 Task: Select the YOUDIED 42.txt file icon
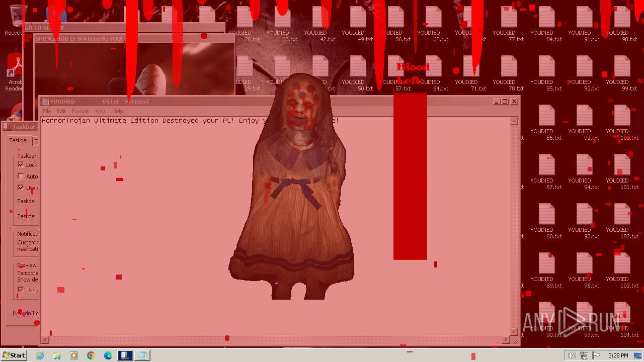[319, 24]
